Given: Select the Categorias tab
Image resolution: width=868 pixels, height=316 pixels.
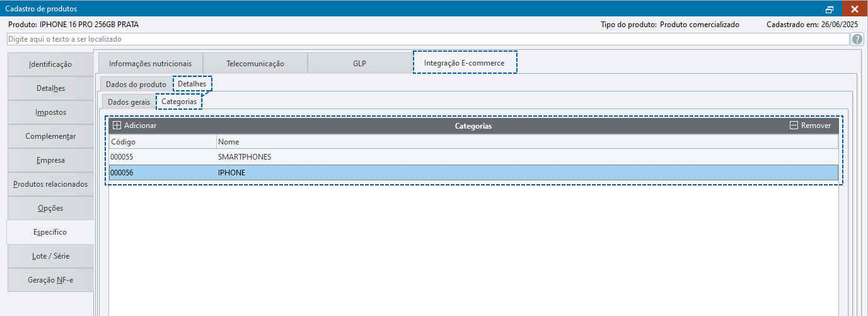Looking at the screenshot, I should pos(179,101).
